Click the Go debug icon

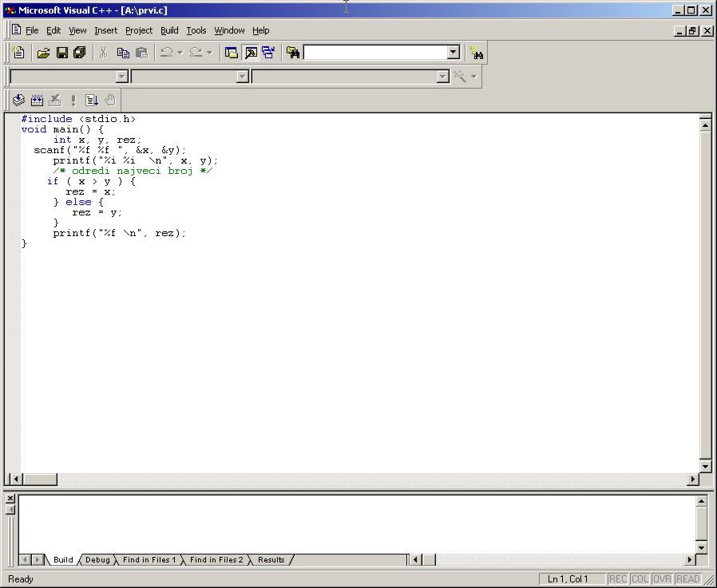click(x=92, y=100)
